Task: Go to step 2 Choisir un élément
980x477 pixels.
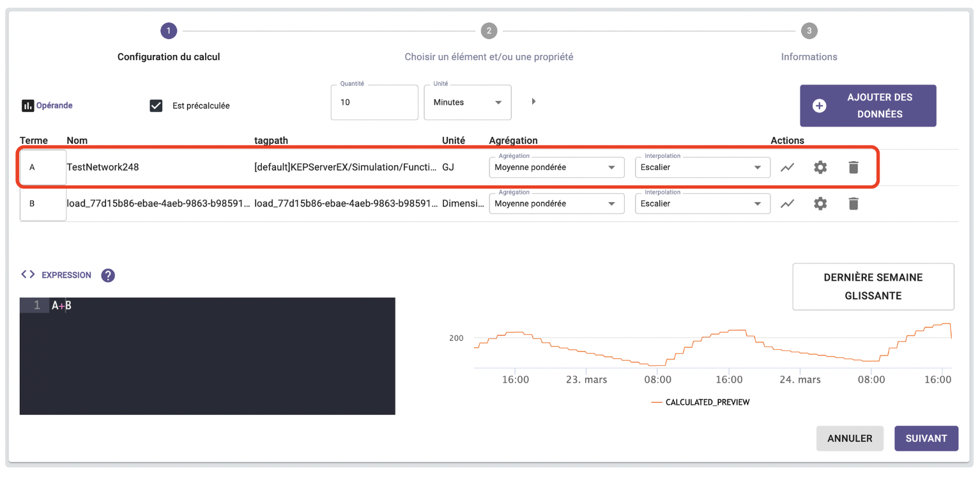Action: click(x=489, y=31)
